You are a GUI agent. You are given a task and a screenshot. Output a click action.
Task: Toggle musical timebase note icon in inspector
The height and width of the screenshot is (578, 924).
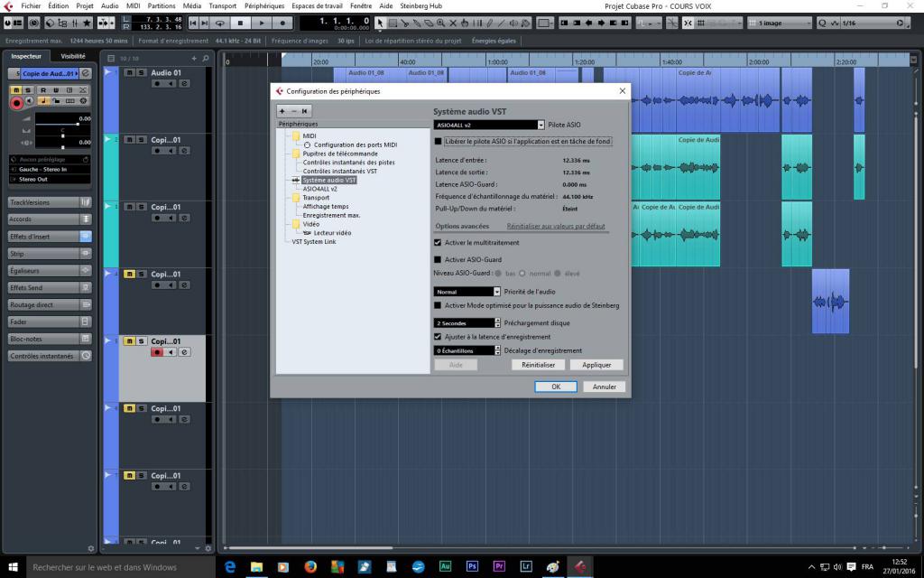point(43,101)
